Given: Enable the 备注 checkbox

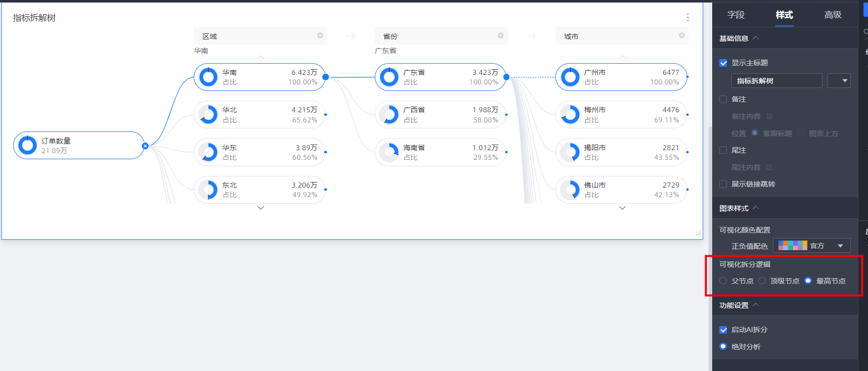Looking at the screenshot, I should 723,100.
